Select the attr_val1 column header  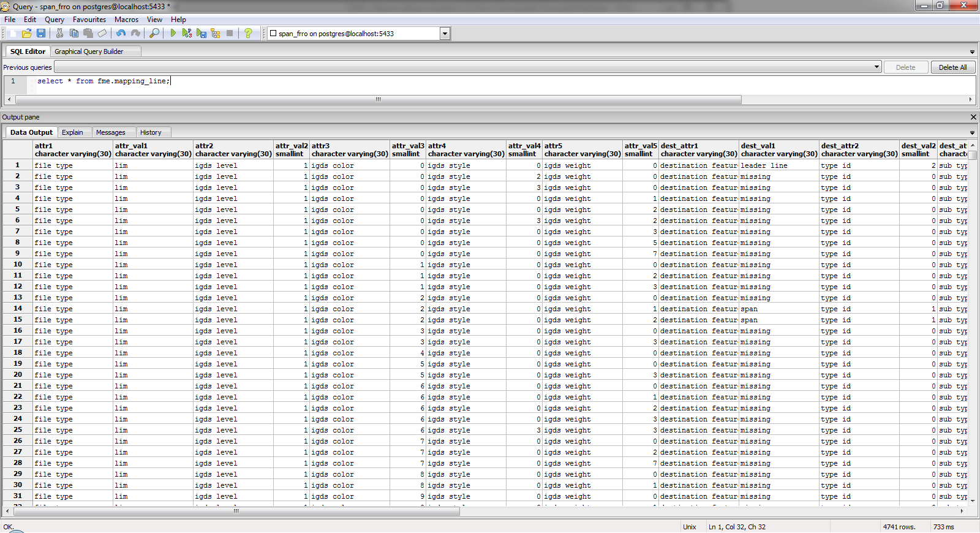point(153,150)
